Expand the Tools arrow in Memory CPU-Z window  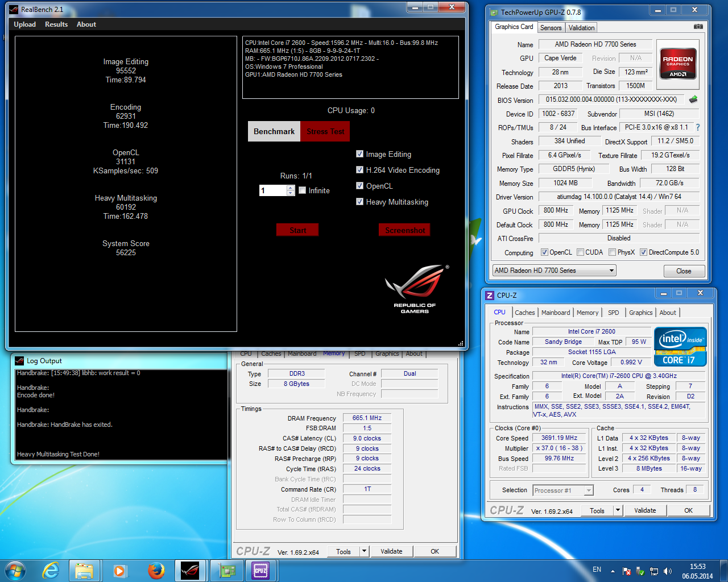(364, 551)
